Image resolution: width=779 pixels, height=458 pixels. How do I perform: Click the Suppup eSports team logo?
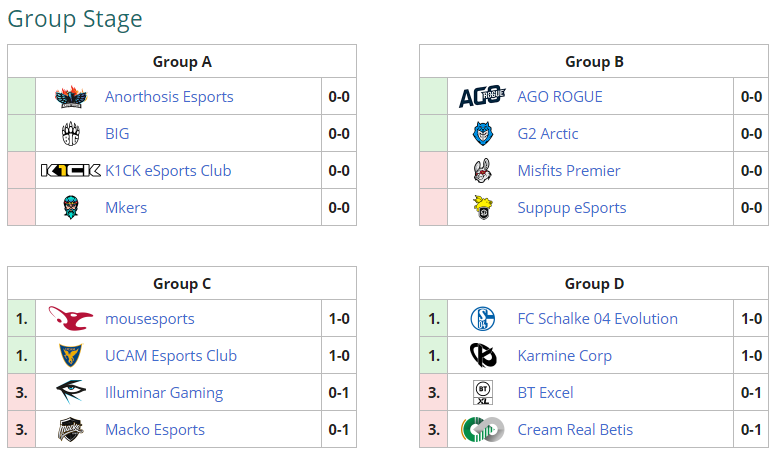482,208
